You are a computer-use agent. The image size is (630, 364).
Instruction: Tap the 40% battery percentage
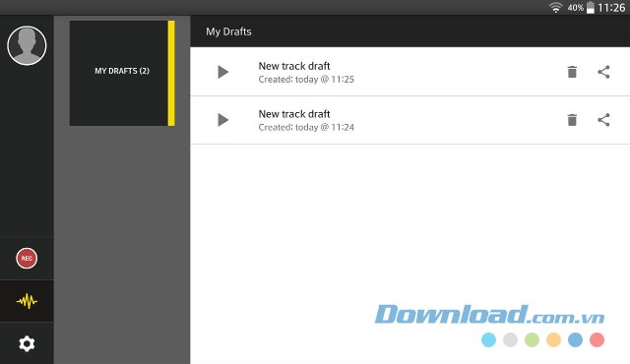coord(575,8)
